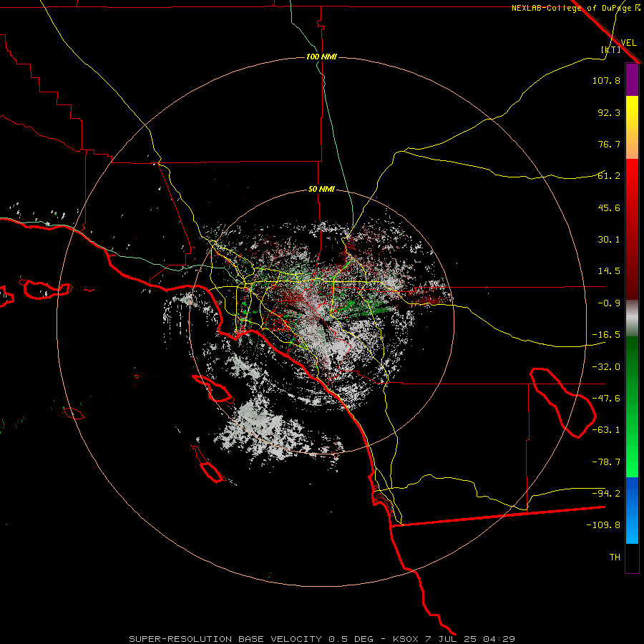The height and width of the screenshot is (644, 644).
Task: Click the -78.7 velocity scale value
Action: 606,462
